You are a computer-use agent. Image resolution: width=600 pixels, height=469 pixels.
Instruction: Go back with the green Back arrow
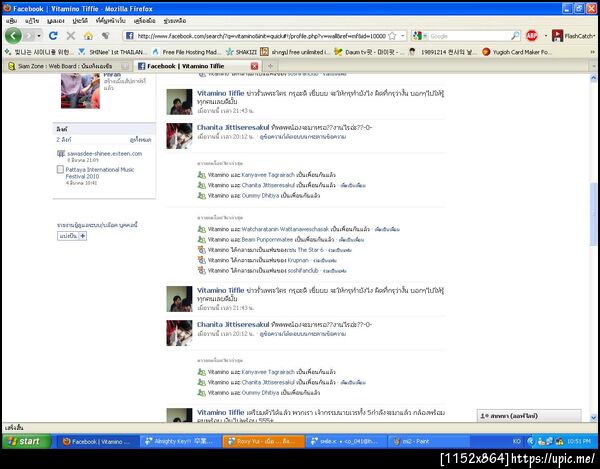pyautogui.click(x=13, y=36)
